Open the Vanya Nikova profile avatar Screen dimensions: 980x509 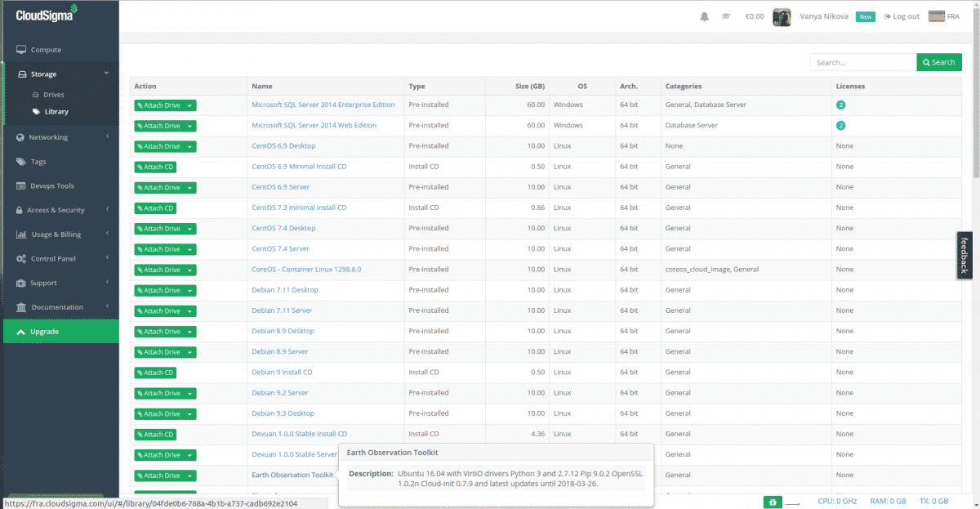pos(782,16)
